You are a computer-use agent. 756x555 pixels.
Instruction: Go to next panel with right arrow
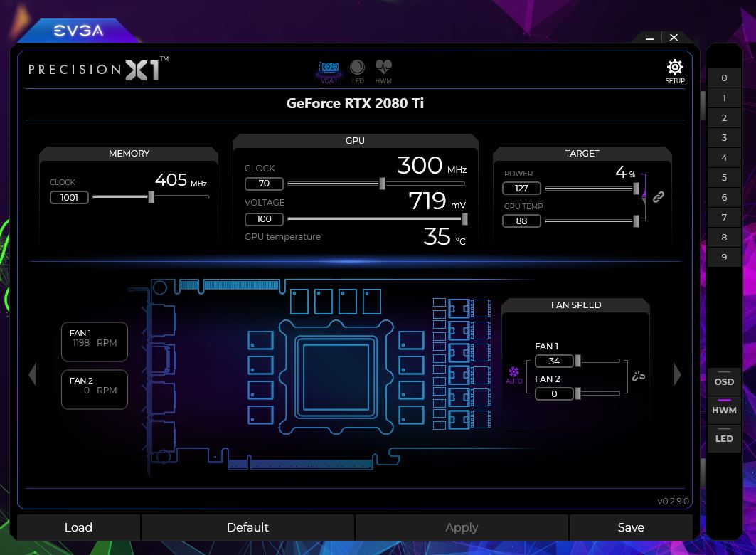click(x=677, y=374)
